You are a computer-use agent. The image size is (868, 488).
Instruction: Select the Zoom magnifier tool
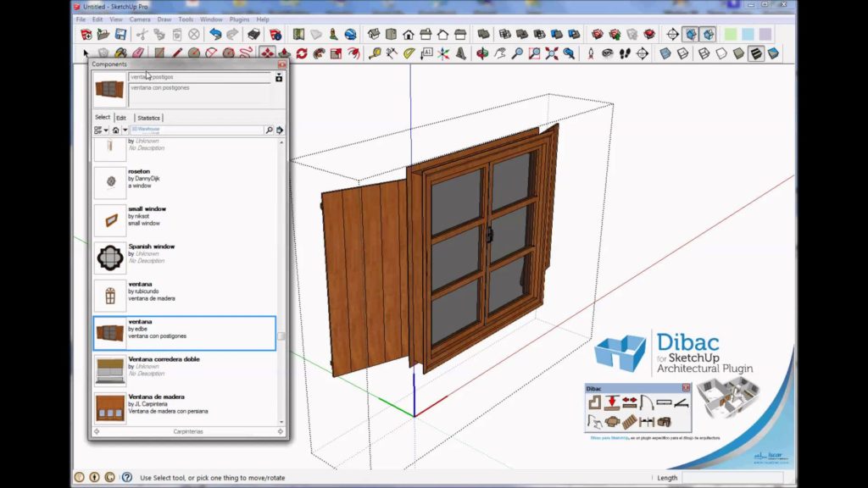(517, 53)
